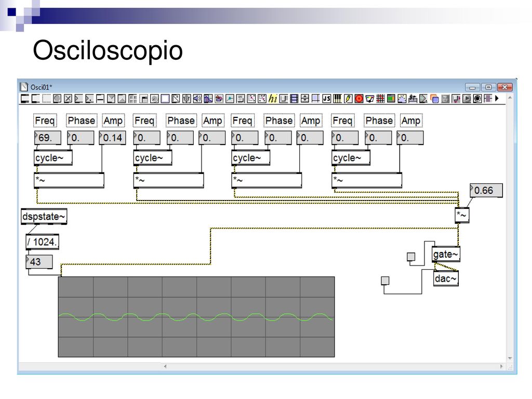532x399 pixels.
Task: Choose the music staff nslider tool
Action: pyautogui.click(x=413, y=99)
